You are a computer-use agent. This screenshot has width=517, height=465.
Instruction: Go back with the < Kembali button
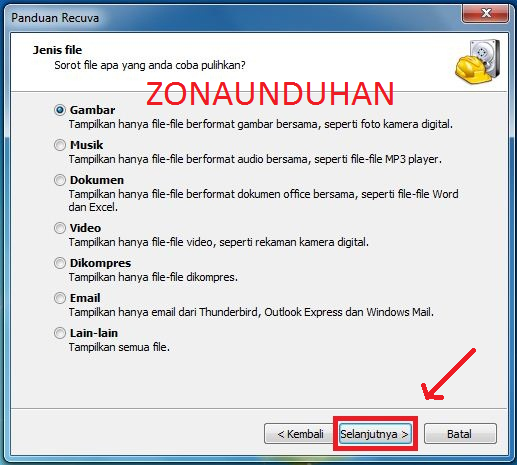click(x=299, y=434)
